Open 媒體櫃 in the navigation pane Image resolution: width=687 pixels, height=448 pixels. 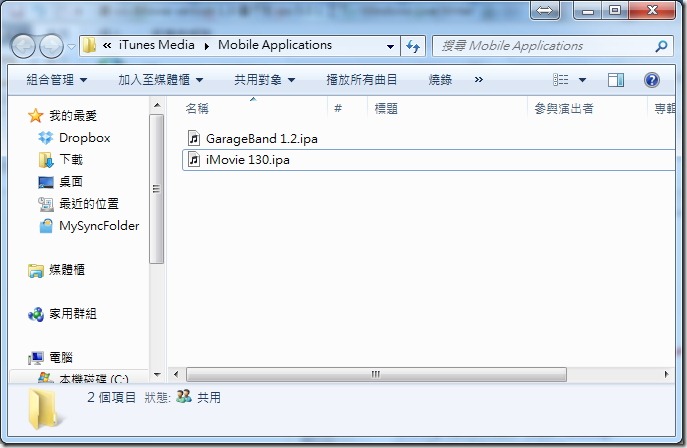67,270
